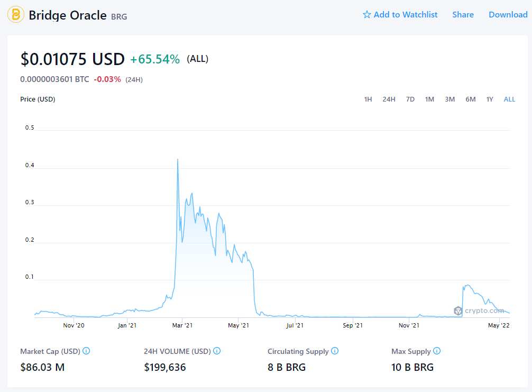Select the 7D timeframe
Viewport: 532px width, 392px height.
[410, 99]
